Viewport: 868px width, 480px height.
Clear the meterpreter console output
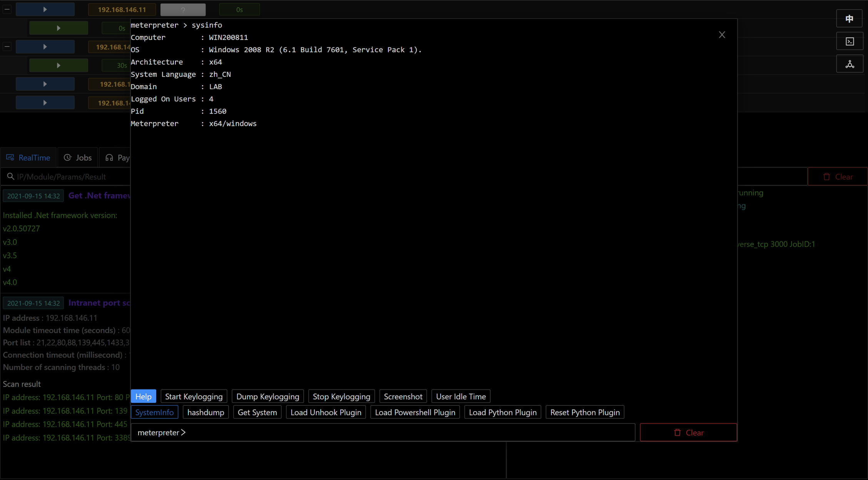click(688, 432)
